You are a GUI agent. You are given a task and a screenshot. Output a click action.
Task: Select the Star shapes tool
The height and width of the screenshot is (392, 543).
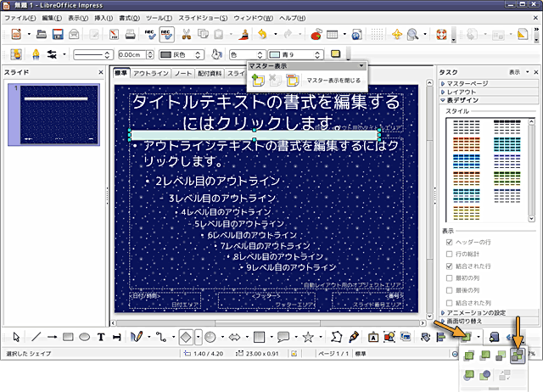click(x=308, y=337)
